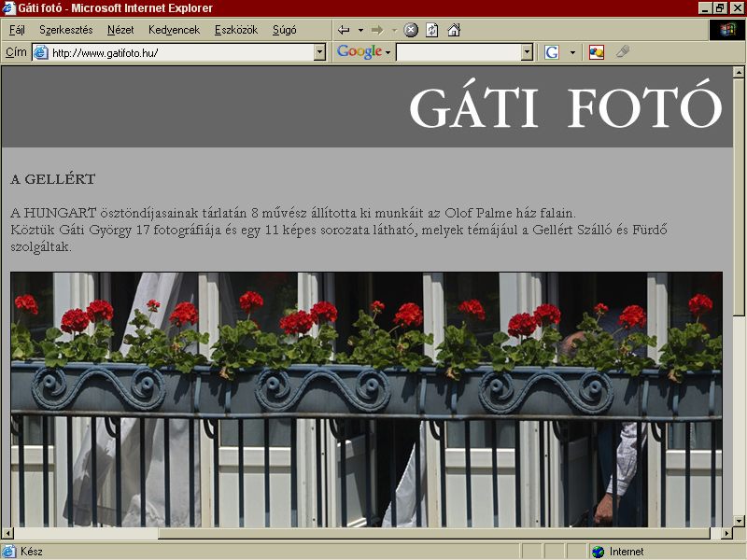Click the Google toolbar highlighter pen icon
Screen dimensions: 747x560
click(623, 51)
